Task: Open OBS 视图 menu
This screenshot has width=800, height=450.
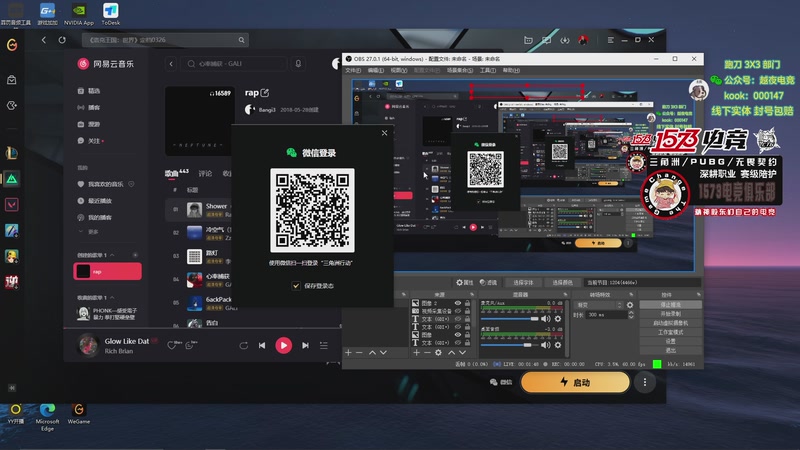Action: click(399, 70)
